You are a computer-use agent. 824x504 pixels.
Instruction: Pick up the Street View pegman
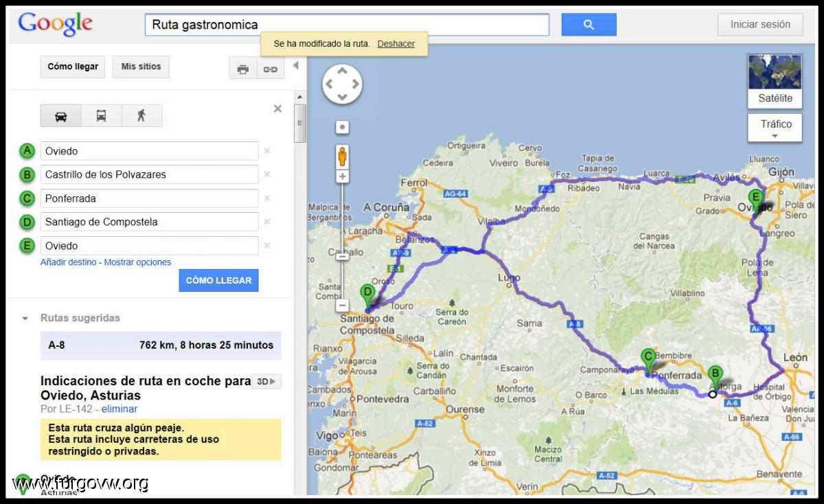pos(342,157)
